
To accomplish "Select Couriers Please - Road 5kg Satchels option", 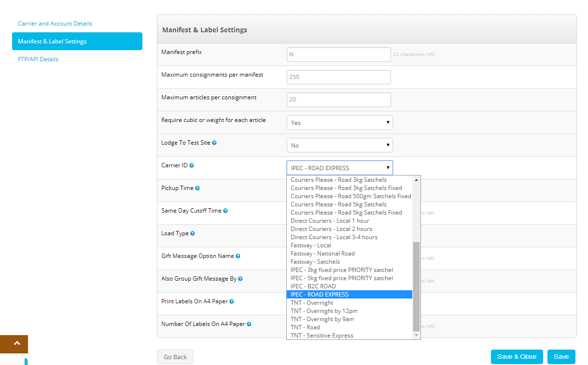I will tap(350, 204).
